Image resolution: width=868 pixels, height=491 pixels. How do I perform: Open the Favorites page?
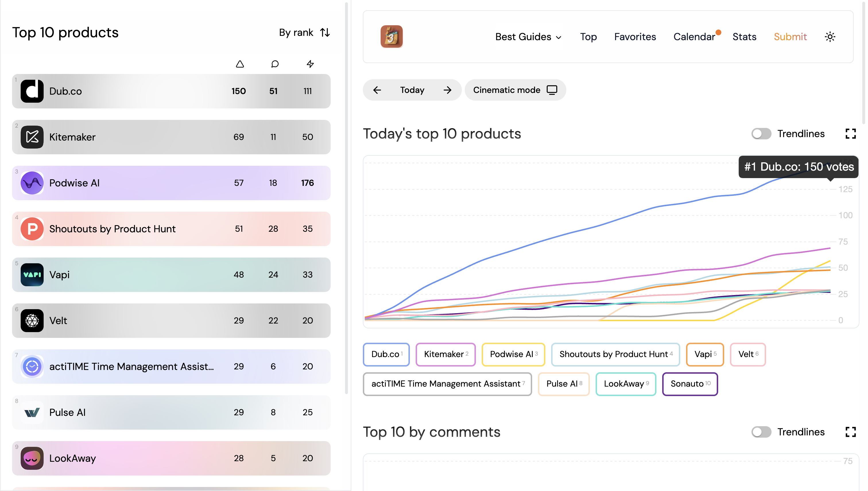[635, 37]
